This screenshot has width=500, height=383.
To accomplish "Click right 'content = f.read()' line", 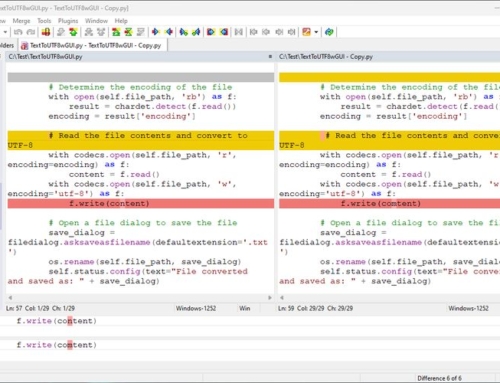I will pos(386,175).
